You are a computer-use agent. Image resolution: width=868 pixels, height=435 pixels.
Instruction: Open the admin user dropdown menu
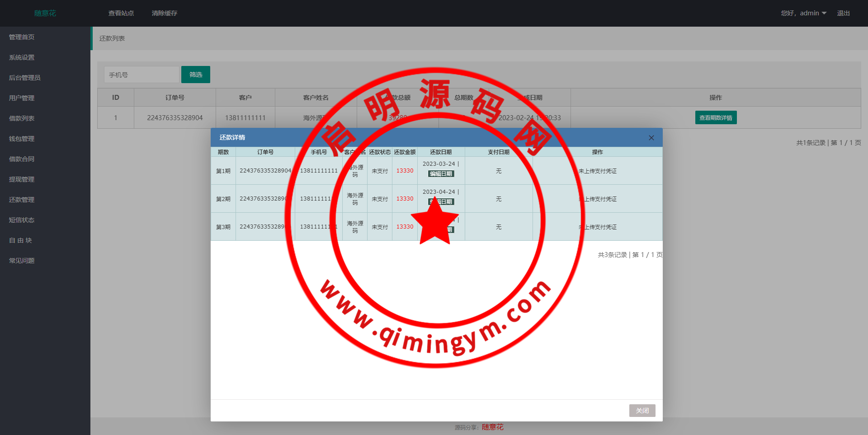point(803,13)
